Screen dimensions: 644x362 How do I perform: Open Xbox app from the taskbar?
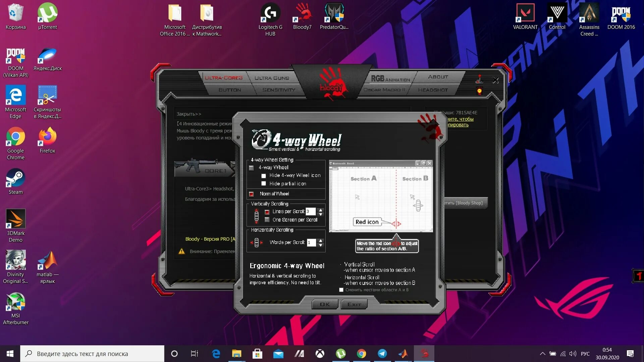tap(320, 354)
